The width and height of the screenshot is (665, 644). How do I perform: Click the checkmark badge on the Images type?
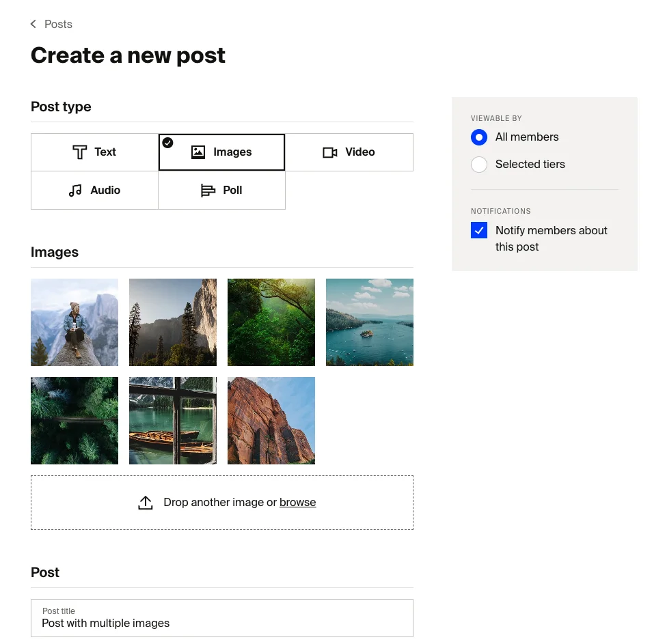click(x=167, y=143)
